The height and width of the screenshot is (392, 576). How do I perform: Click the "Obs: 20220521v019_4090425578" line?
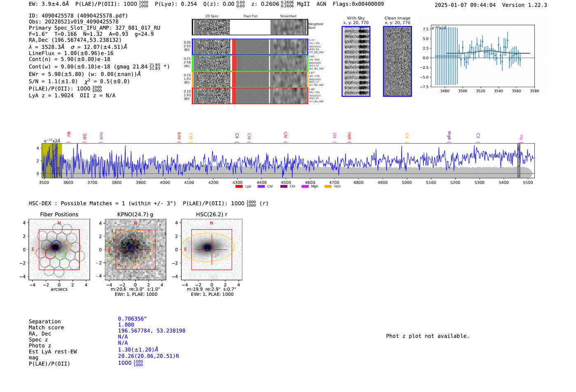74,22
